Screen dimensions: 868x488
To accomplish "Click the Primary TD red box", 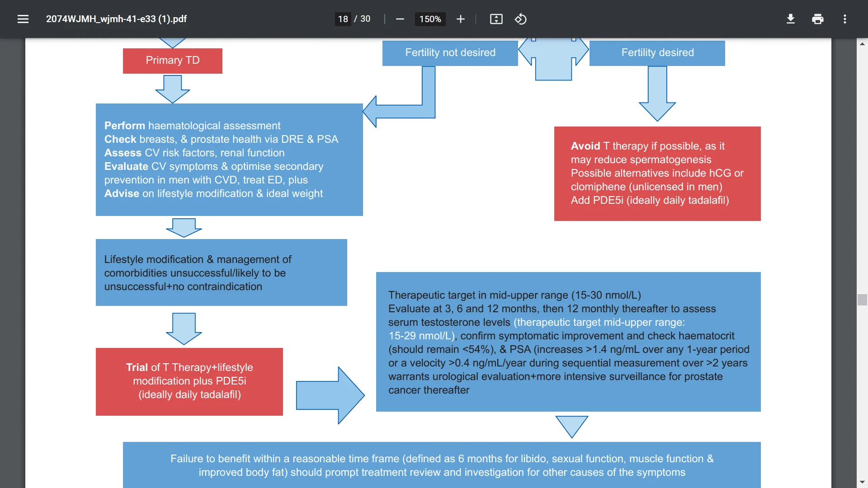I will tap(172, 60).
